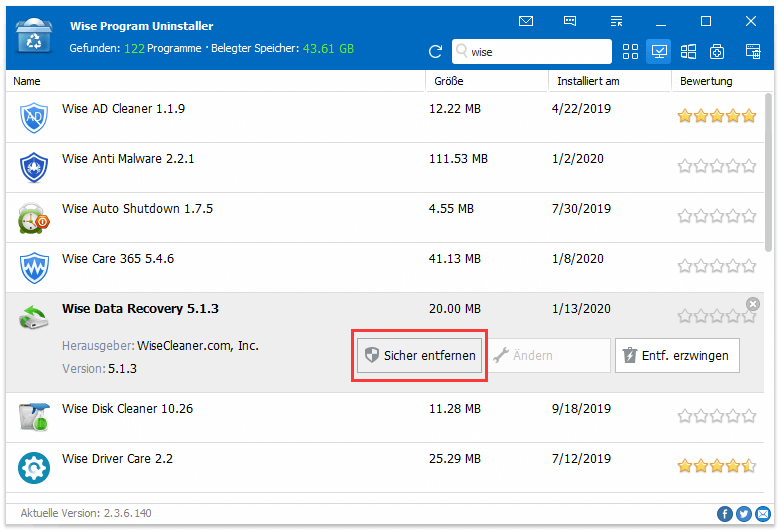
Task: Select Wise Driver Care 2.2 entry
Action: pyautogui.click(x=385, y=468)
